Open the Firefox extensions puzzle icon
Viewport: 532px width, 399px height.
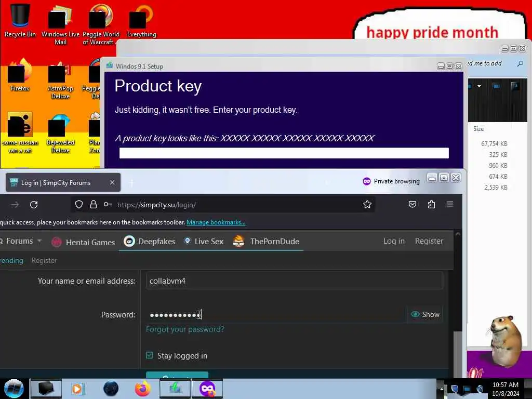point(431,204)
